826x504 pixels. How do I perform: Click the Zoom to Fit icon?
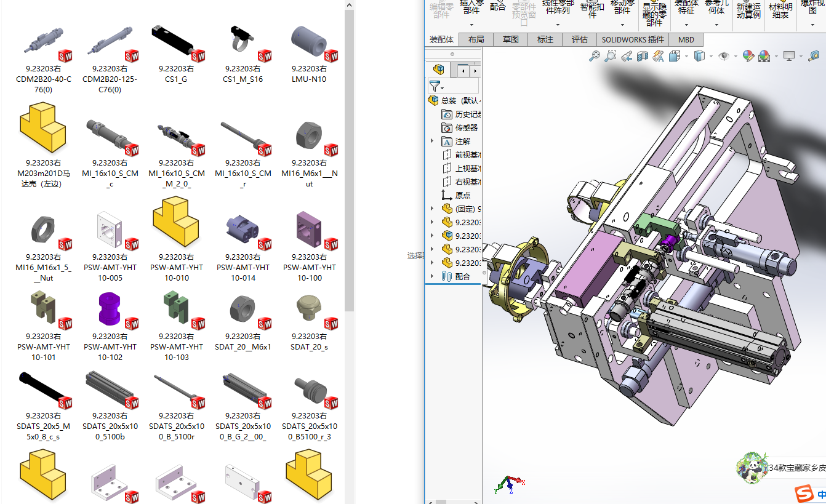point(594,57)
